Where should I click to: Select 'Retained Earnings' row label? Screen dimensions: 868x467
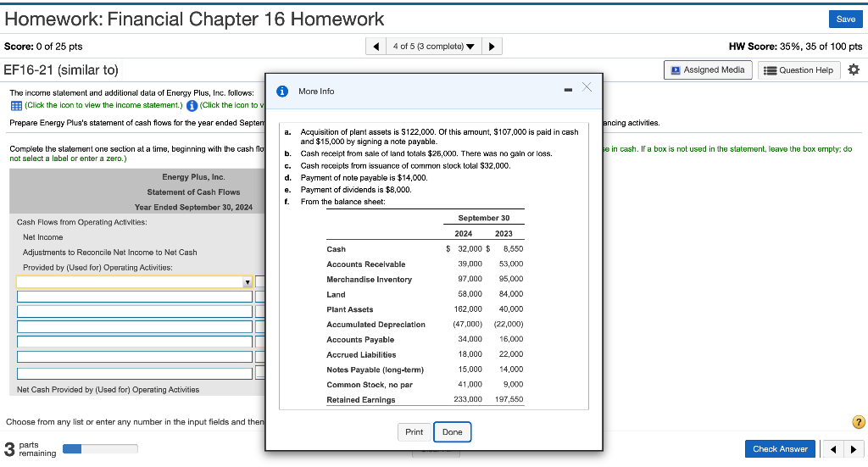pyautogui.click(x=361, y=400)
